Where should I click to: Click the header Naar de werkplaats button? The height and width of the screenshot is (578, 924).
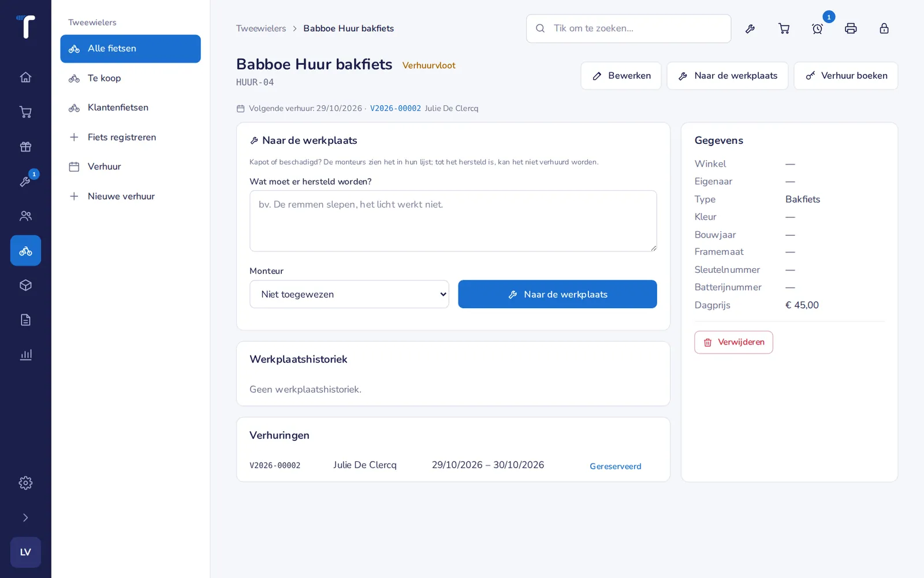point(728,76)
